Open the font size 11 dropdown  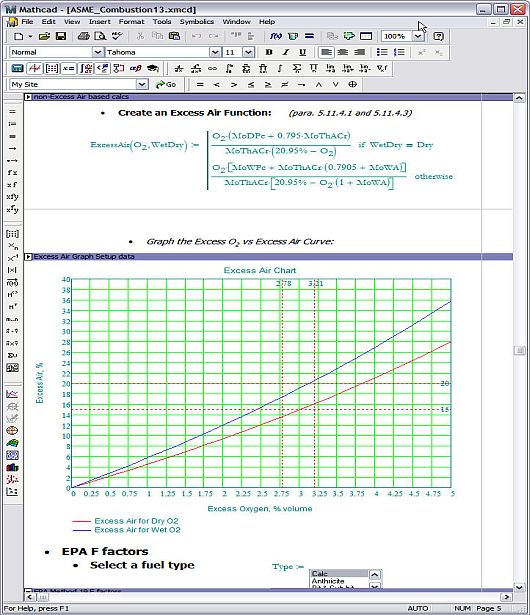click(248, 52)
